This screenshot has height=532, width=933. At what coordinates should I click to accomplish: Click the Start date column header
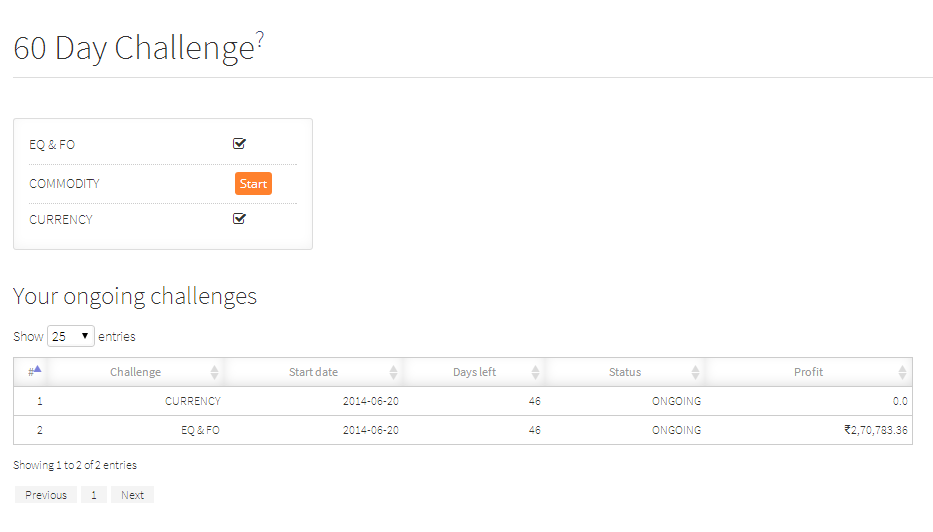point(314,372)
